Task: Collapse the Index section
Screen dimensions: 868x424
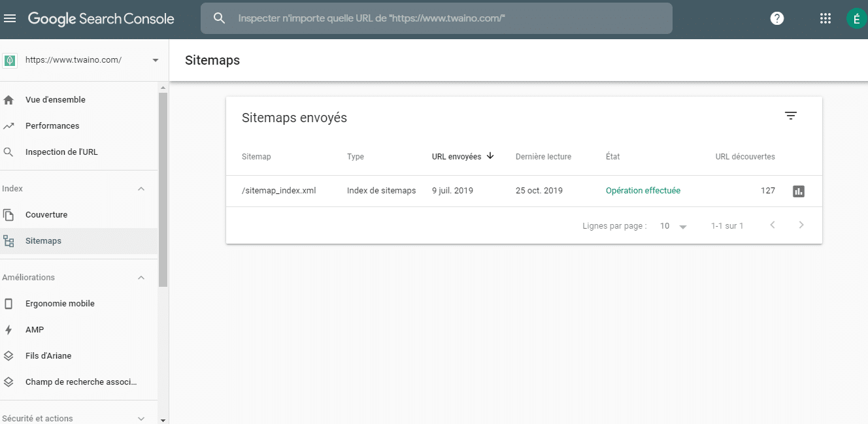Action: [x=141, y=189]
